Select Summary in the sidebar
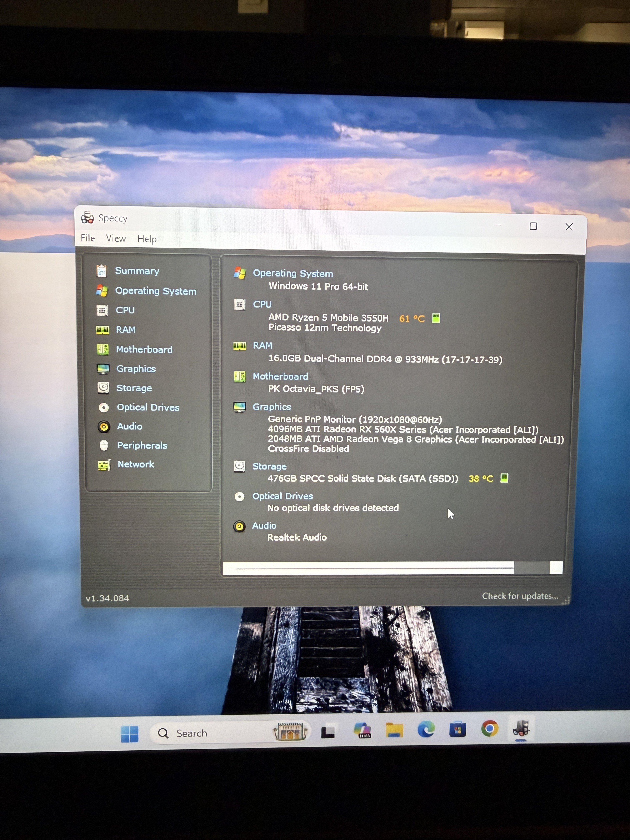This screenshot has width=630, height=840. 137,271
